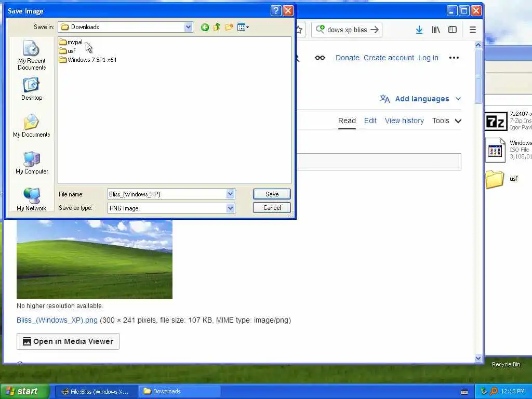Select the usf folder in Save dialog list

point(67,51)
